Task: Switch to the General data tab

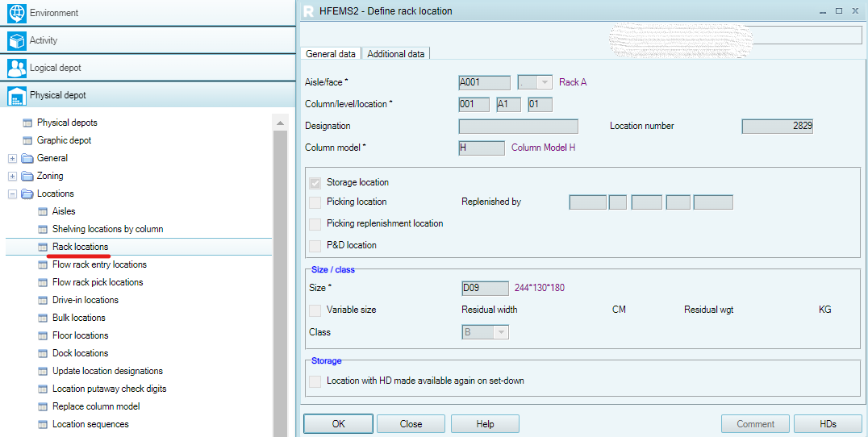Action: [x=331, y=54]
